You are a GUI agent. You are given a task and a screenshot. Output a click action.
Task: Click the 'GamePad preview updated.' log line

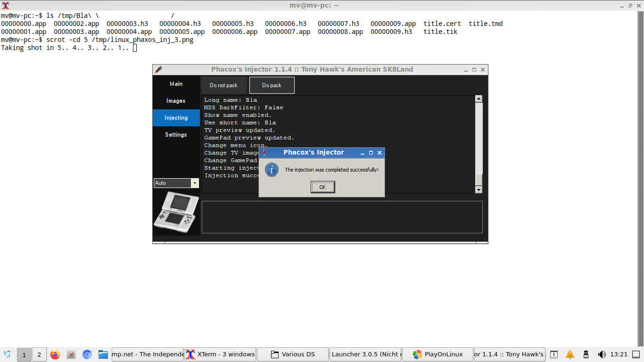(x=249, y=138)
